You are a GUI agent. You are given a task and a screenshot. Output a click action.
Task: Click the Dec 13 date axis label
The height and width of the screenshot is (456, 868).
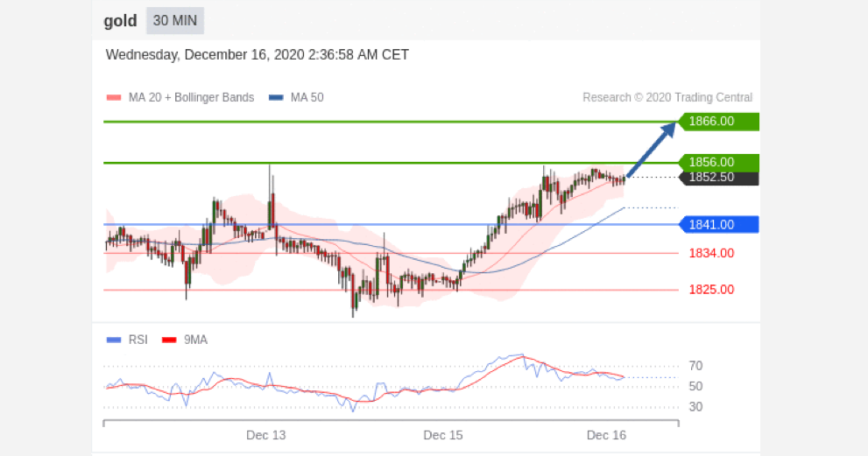coord(265,436)
